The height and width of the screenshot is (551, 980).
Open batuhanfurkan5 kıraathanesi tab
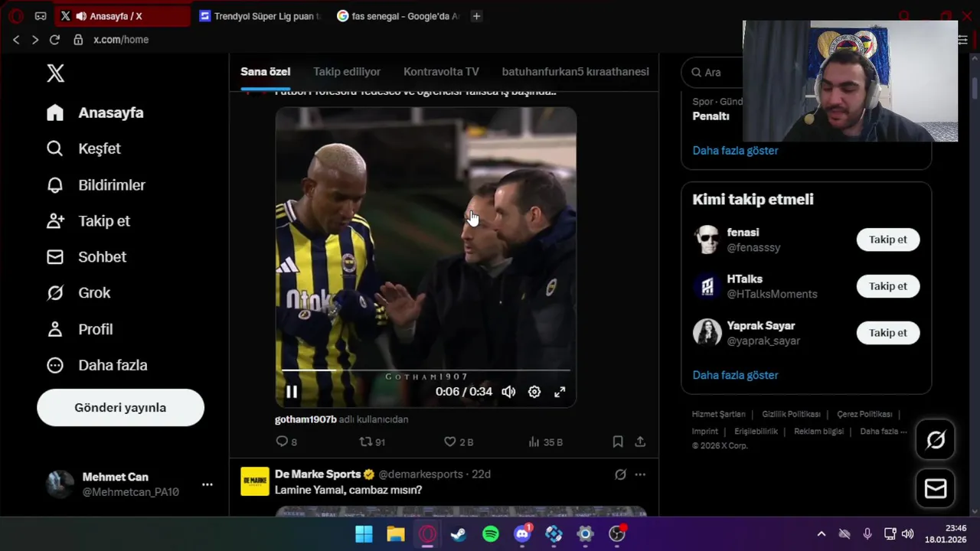575,72
